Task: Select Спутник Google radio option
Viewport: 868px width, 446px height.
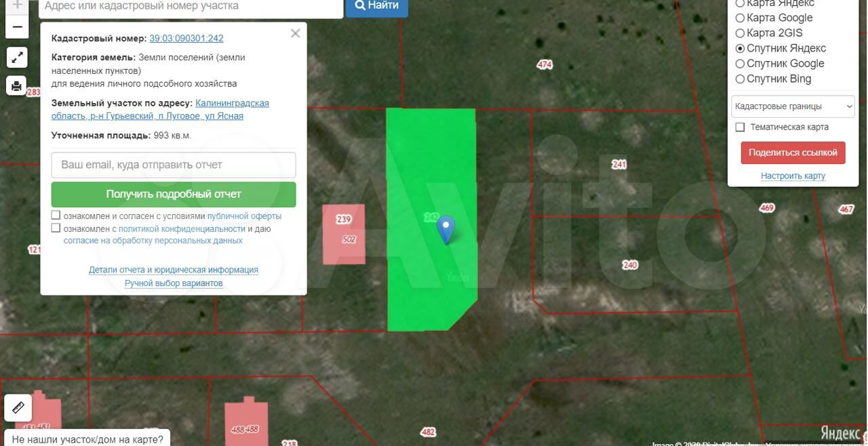Action: click(740, 64)
